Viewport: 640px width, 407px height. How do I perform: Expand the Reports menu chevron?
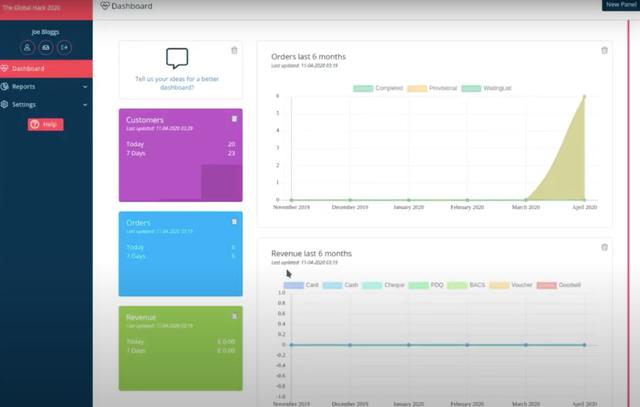point(85,87)
